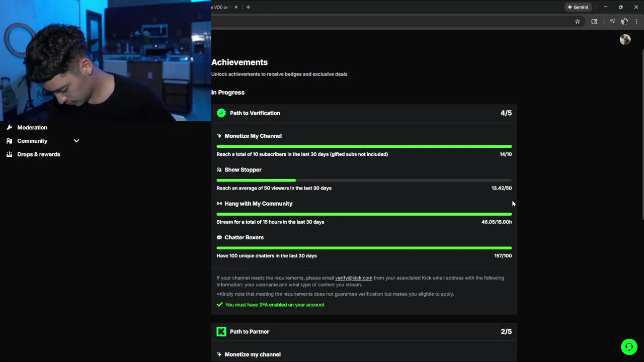The width and height of the screenshot is (644, 362).
Task: Click 'You must have 2FA enabled' text
Action: tap(275, 305)
